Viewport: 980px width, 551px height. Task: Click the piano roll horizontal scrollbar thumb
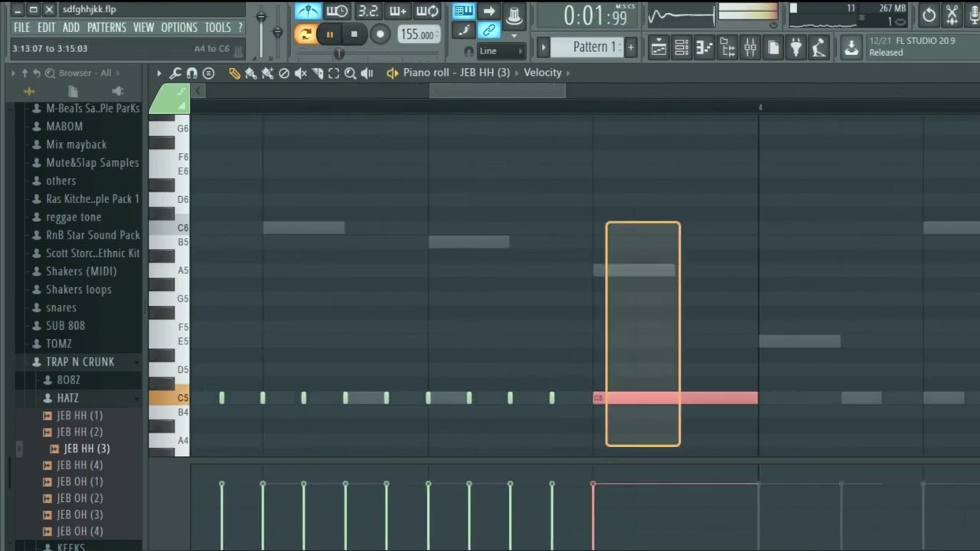pos(497,91)
